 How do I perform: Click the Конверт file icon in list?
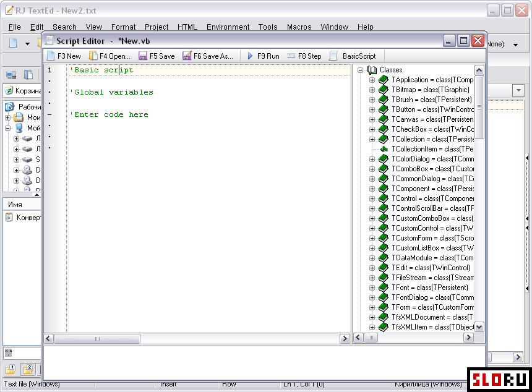pyautogui.click(x=9, y=218)
